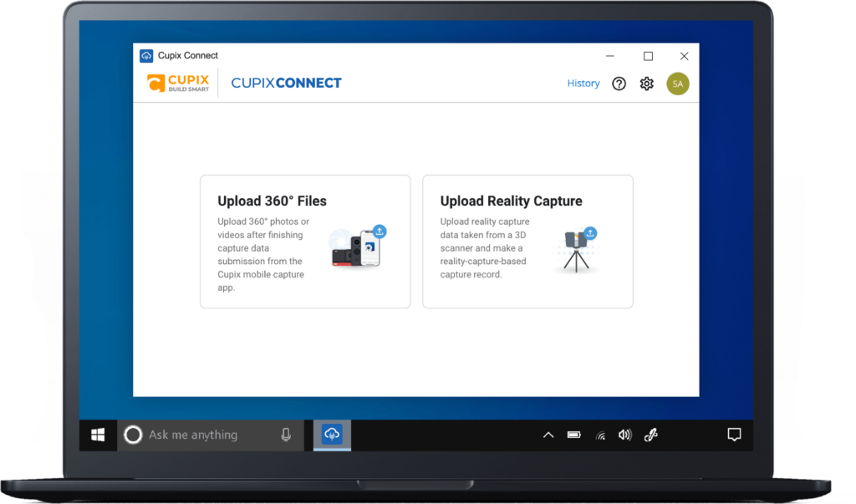The width and height of the screenshot is (856, 504).
Task: Click the help question mark icon
Action: [x=619, y=84]
